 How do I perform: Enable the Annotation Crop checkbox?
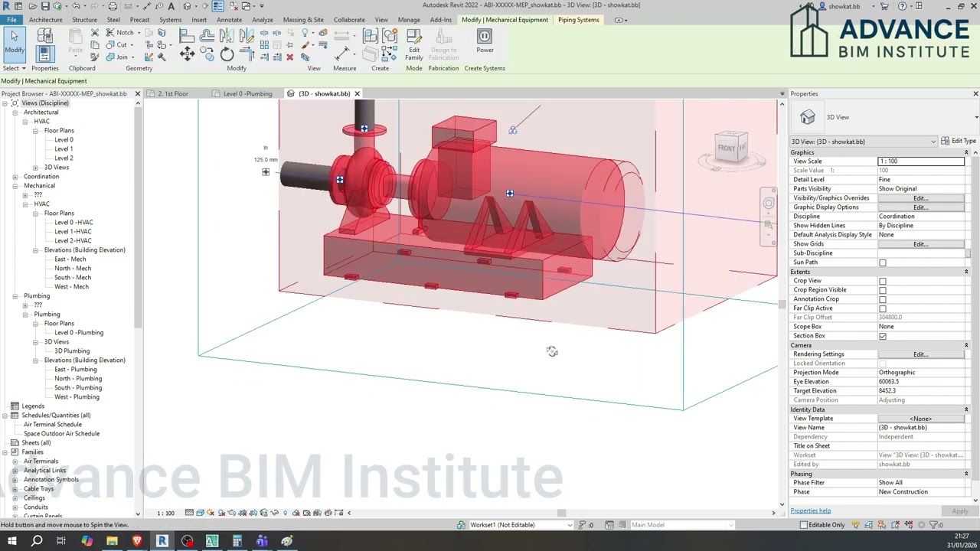[x=883, y=299]
